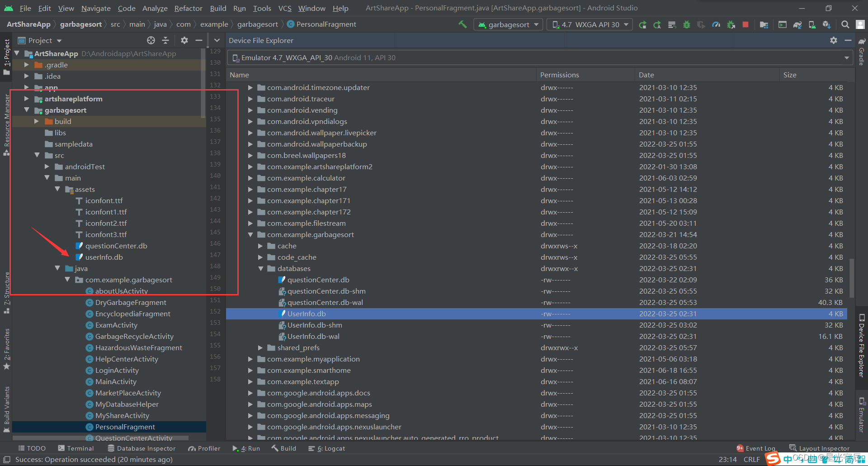Open the 4.7 WXGA API 30 device dropdown
868x466 pixels.
point(590,24)
